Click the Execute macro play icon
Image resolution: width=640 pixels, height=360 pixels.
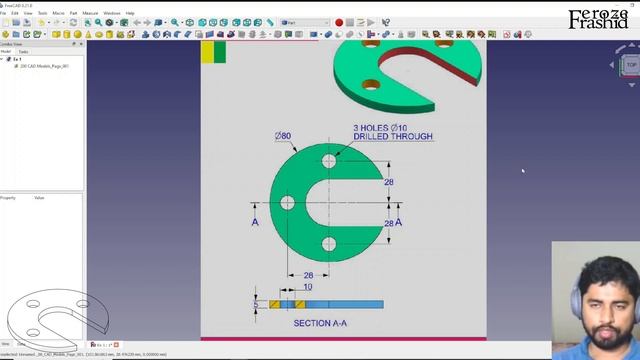tap(371, 22)
